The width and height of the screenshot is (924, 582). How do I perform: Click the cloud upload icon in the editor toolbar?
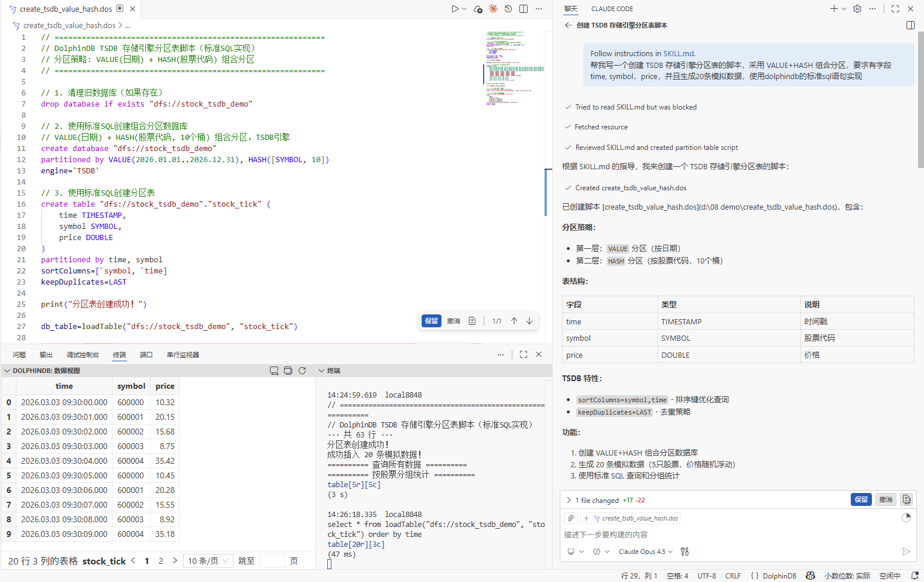click(x=478, y=9)
